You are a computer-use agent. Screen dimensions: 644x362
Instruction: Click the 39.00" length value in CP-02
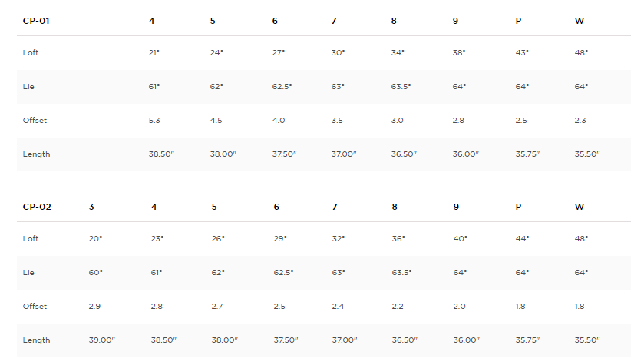(101, 340)
